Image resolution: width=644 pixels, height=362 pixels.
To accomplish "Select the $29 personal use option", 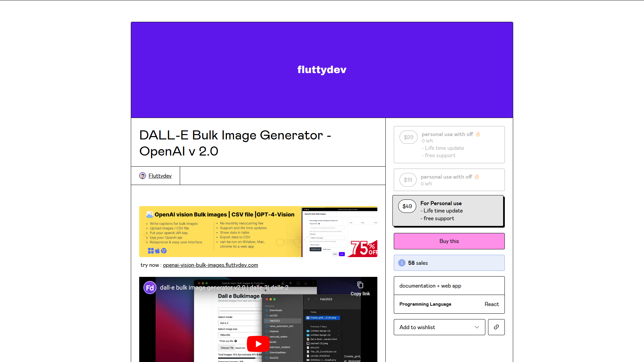I will [449, 145].
